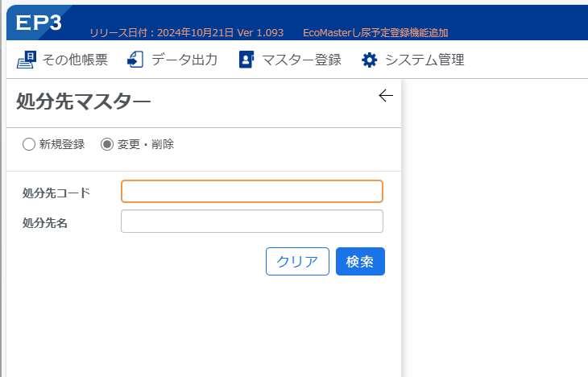The width and height of the screenshot is (588, 377).
Task: Click the EP3 logo in the header
Action: (x=39, y=23)
